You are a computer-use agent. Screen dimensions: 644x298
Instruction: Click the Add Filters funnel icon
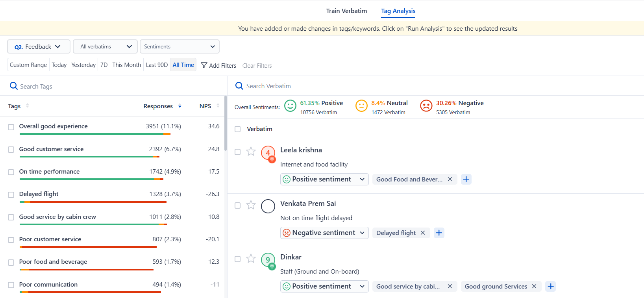click(x=204, y=65)
